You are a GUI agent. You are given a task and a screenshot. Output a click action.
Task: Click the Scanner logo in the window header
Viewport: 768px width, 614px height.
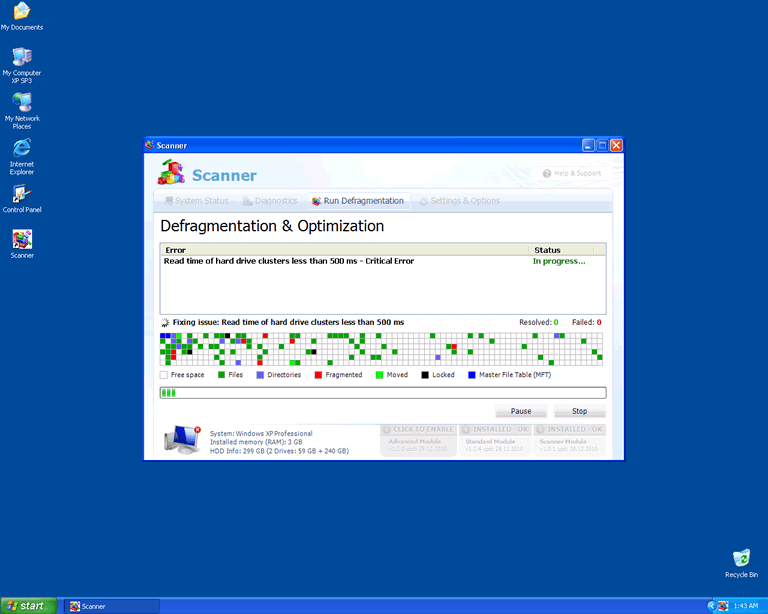click(x=171, y=173)
